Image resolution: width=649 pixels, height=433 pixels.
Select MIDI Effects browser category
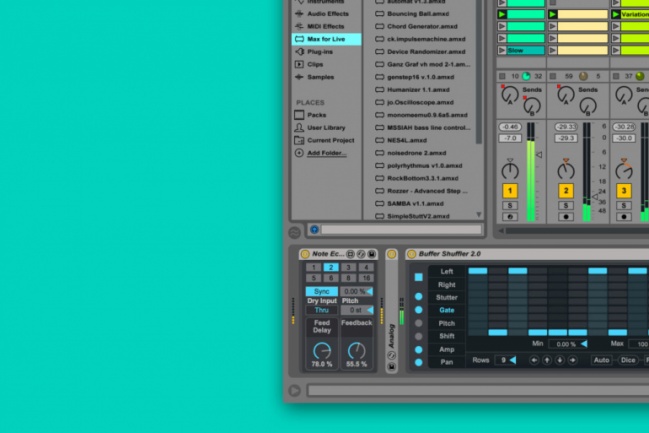(x=327, y=26)
